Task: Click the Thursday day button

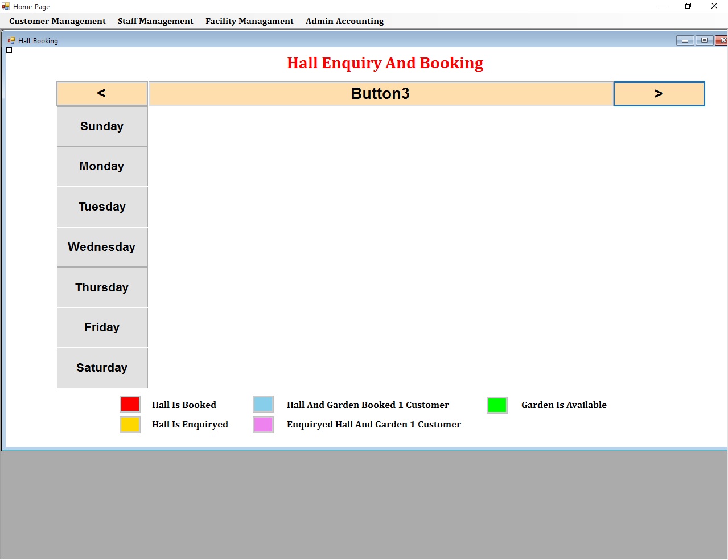Action: tap(102, 287)
